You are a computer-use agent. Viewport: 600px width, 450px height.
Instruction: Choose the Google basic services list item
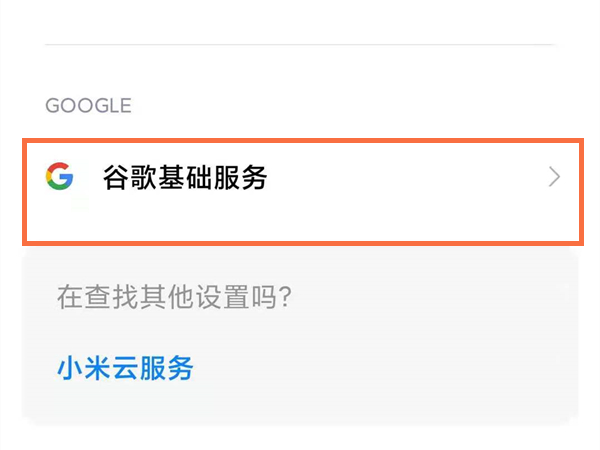pyautogui.click(x=303, y=192)
